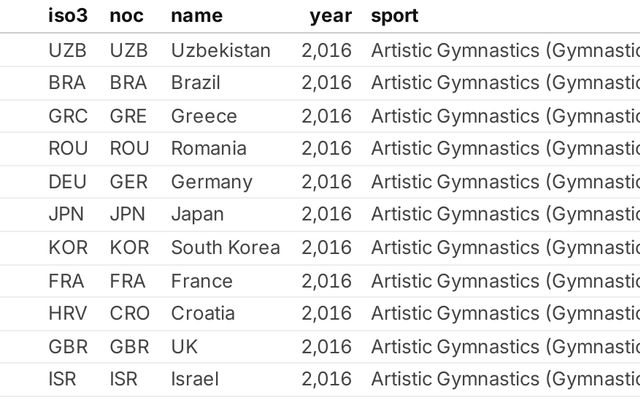This screenshot has width=640, height=400.
Task: Sort by the noc column header
Action: pos(127,16)
